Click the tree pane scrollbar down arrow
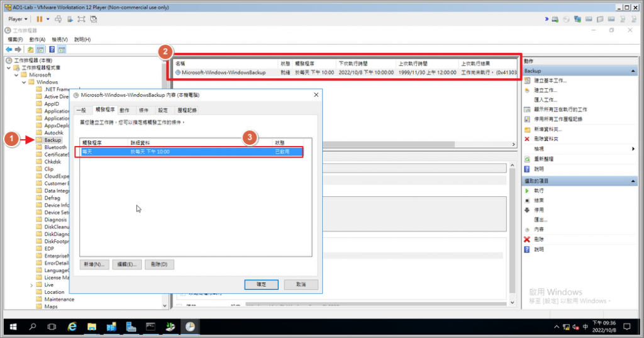This screenshot has width=644, height=338. pyautogui.click(x=165, y=306)
